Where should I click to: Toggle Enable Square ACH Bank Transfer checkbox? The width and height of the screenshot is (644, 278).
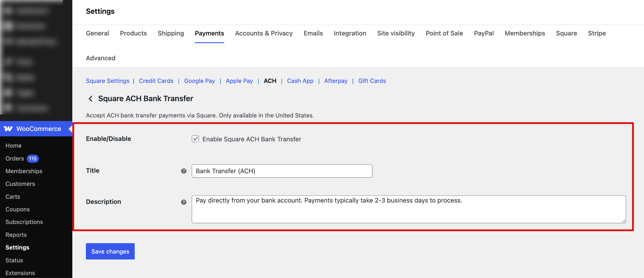pos(195,139)
